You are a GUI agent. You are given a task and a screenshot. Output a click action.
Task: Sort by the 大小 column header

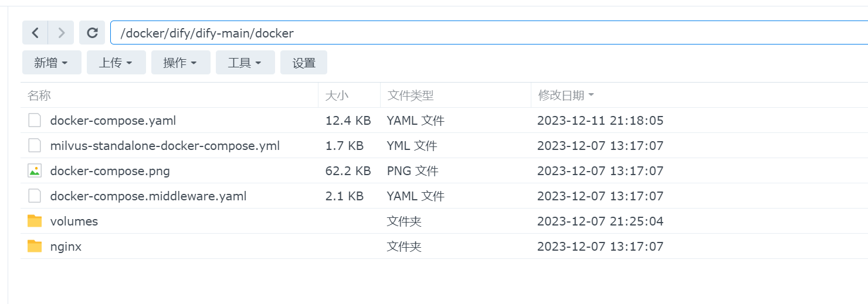(349, 95)
